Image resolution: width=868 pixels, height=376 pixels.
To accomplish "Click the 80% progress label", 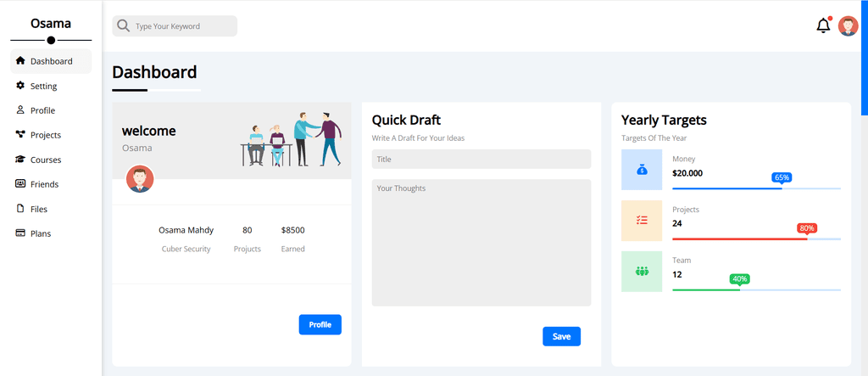I will pos(807,228).
